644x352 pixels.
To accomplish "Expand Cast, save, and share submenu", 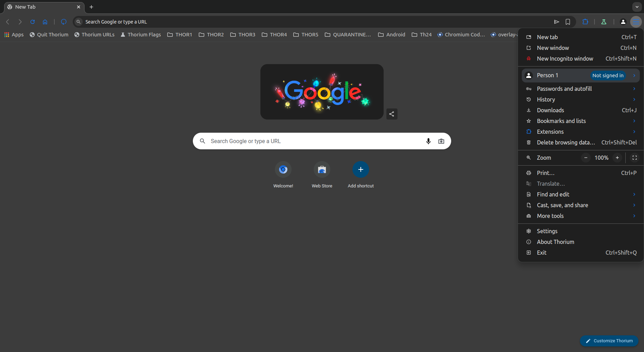I will (581, 205).
